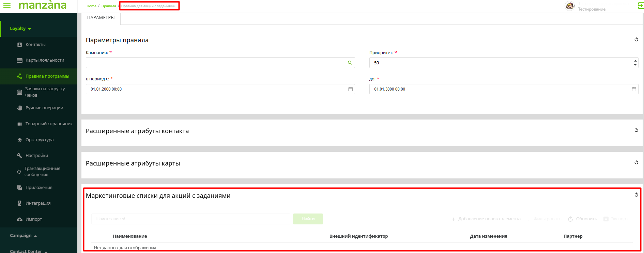
Task: Open Контакты in the sidebar
Action: [35, 45]
